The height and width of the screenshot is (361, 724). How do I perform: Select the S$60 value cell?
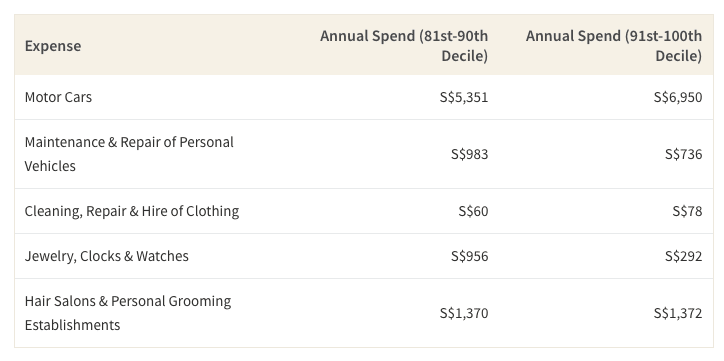[x=473, y=211]
